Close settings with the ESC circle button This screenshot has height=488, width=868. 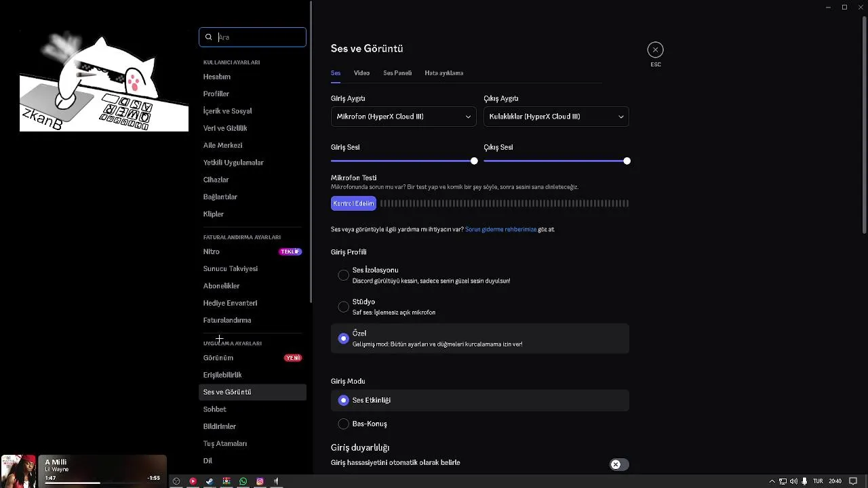pos(655,49)
